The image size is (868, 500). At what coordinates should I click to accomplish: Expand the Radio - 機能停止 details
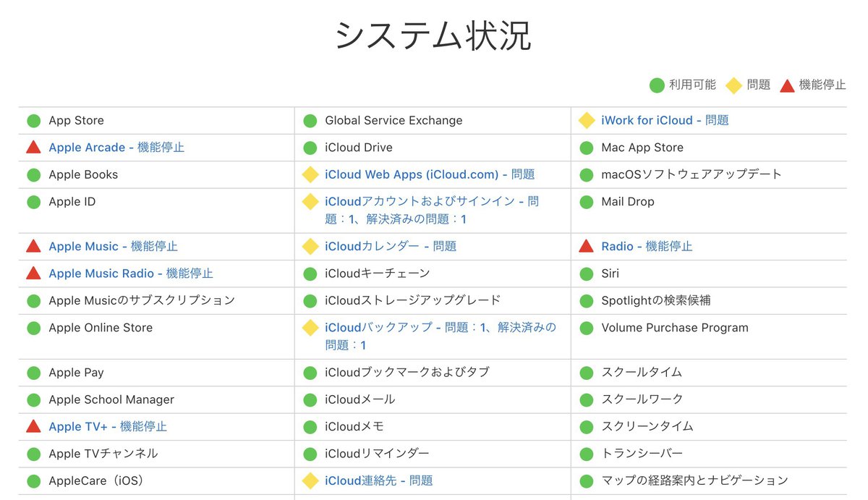647,247
